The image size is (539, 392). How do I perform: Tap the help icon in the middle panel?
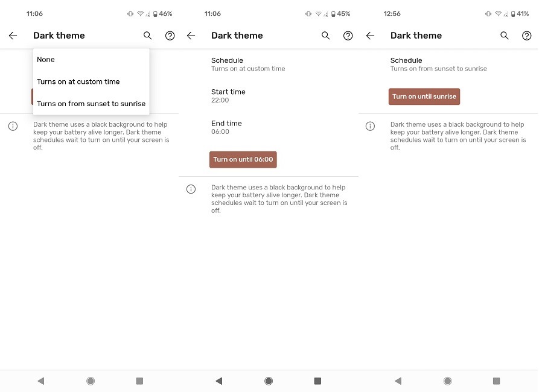(348, 36)
